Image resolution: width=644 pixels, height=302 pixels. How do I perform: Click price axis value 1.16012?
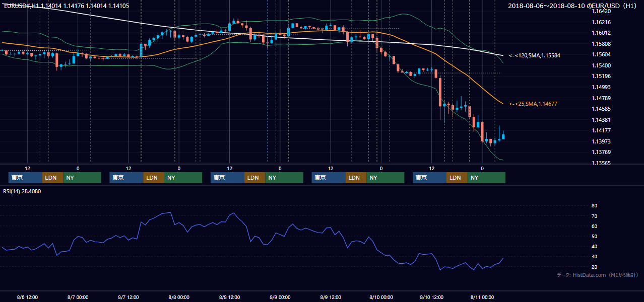click(x=601, y=33)
